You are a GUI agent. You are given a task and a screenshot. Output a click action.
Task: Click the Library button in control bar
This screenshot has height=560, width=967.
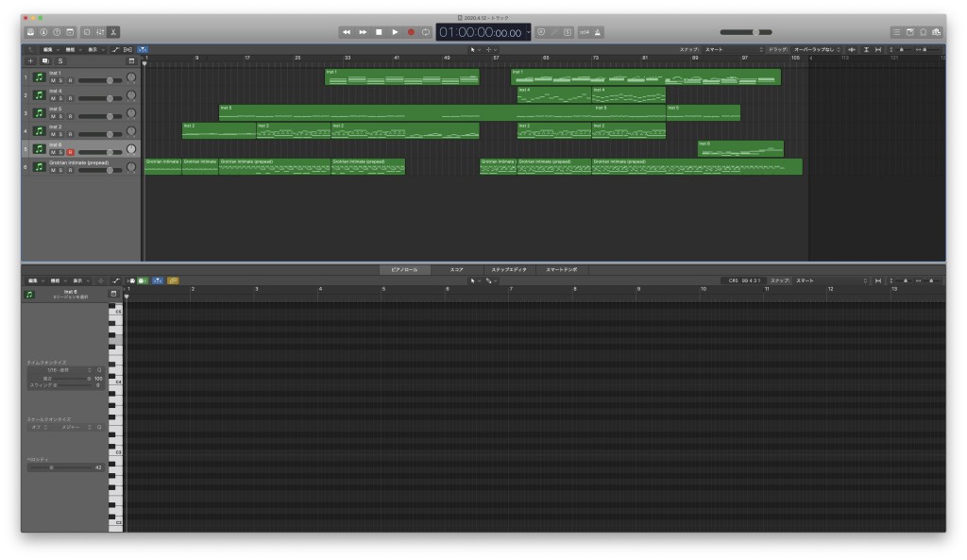pyautogui.click(x=31, y=32)
